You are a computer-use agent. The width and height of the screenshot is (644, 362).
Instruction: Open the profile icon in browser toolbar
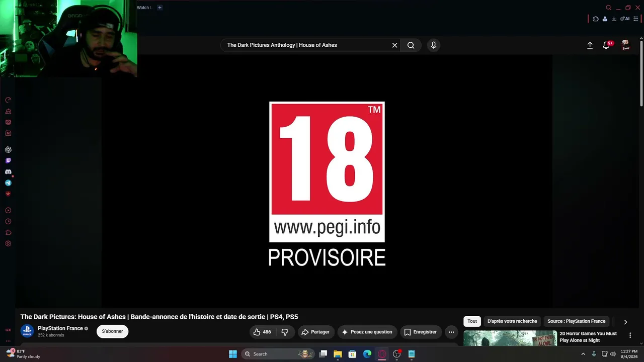(605, 19)
